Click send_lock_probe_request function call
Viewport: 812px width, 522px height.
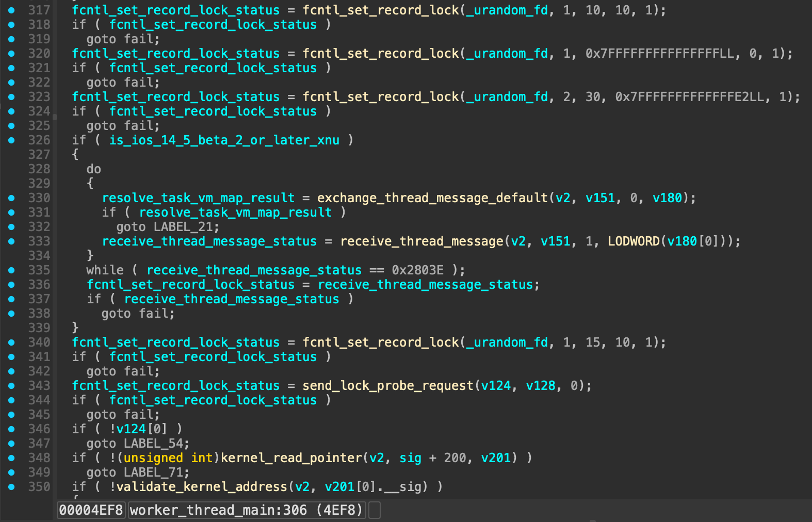coord(388,386)
